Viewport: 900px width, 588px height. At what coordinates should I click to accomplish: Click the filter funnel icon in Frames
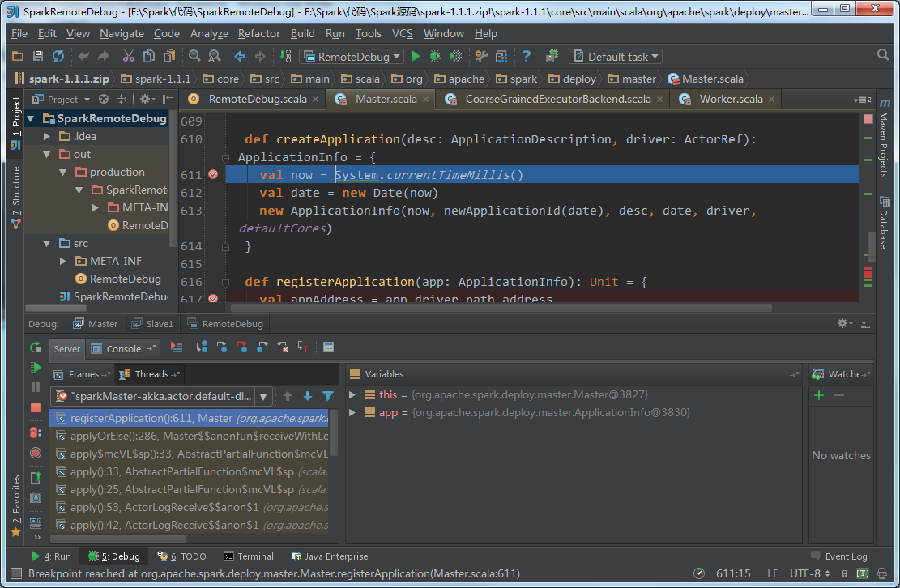pyautogui.click(x=328, y=396)
